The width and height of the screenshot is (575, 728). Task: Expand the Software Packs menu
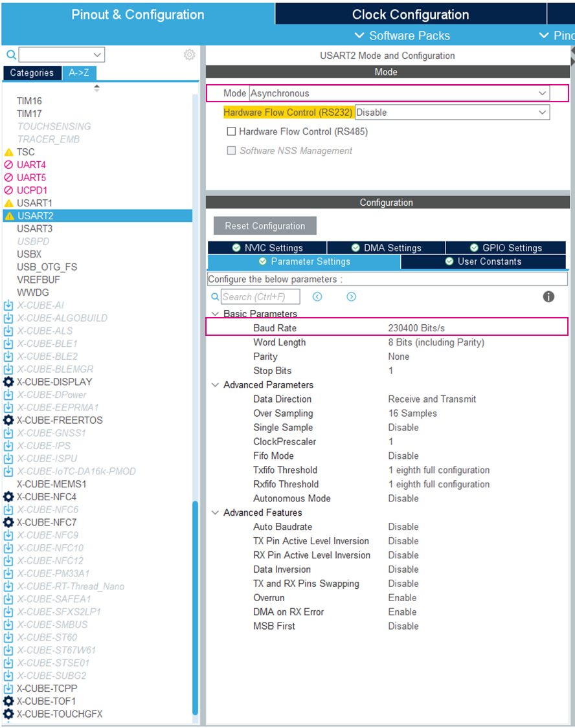pos(402,36)
